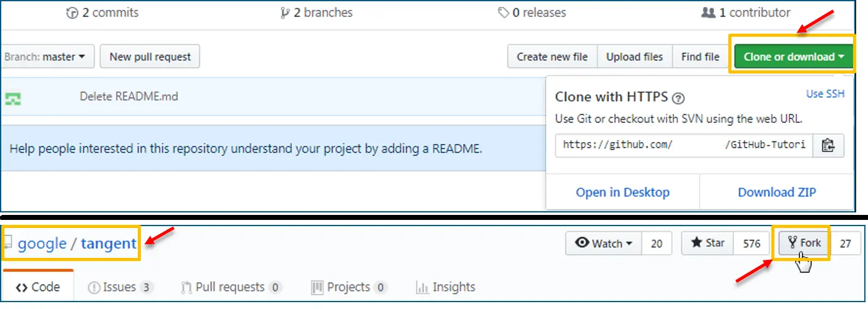
Task: Open the Watch dropdown
Action: tap(603, 244)
